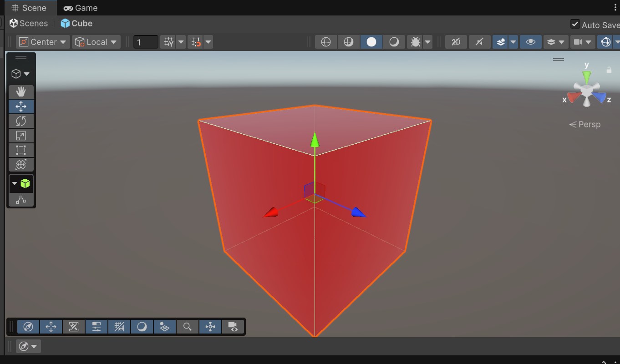Toggle scene visibility eye button

(x=531, y=42)
